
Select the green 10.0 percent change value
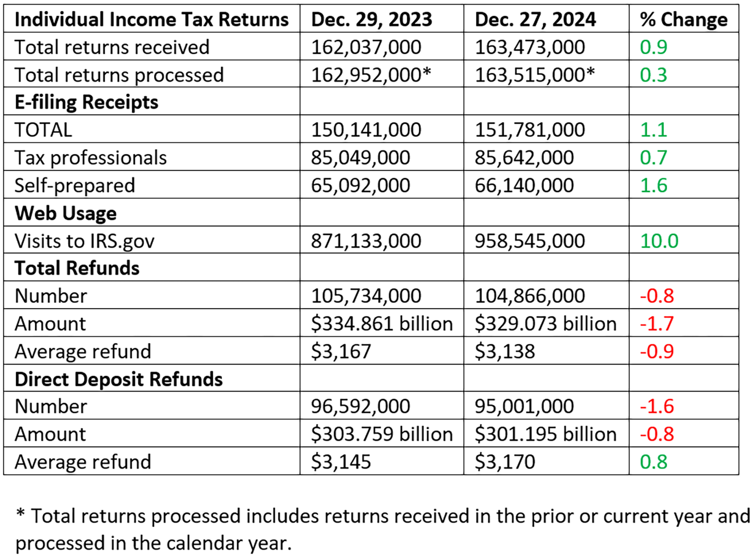pos(659,241)
